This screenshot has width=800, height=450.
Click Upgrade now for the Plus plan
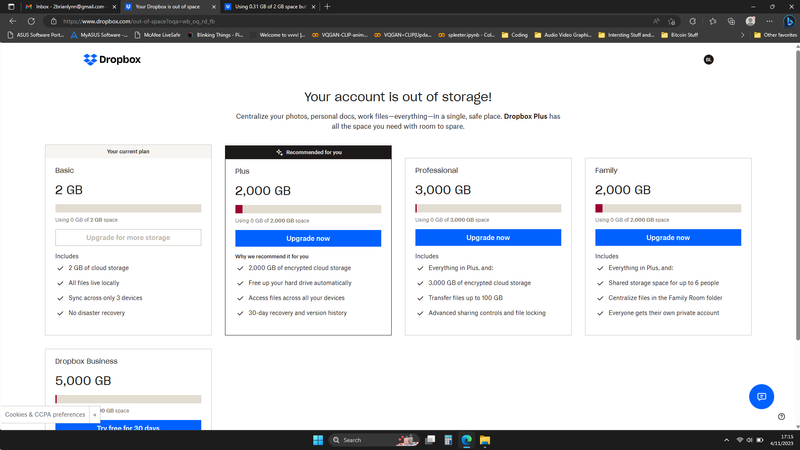(x=308, y=238)
